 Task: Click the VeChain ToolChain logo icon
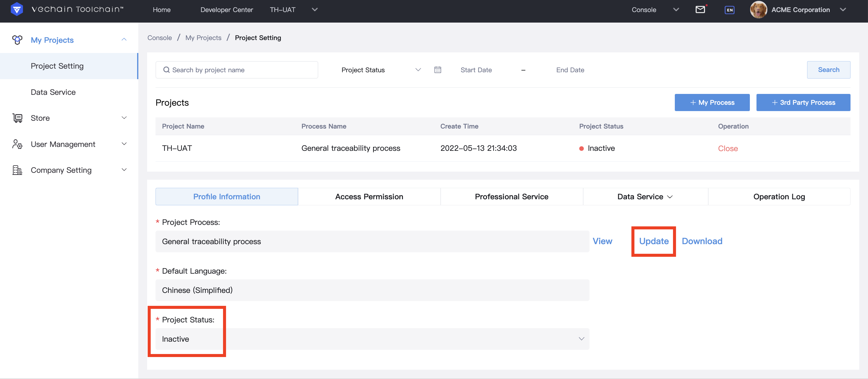17,9
